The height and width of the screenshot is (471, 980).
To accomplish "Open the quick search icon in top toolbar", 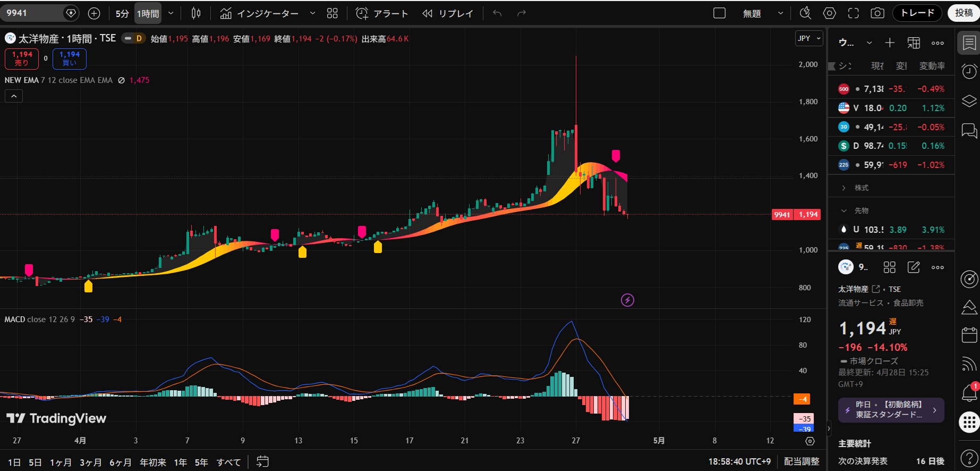I will (x=805, y=13).
